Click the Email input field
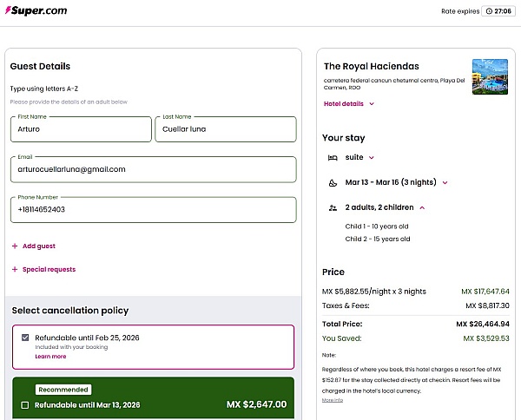The image size is (521, 420). point(153,169)
